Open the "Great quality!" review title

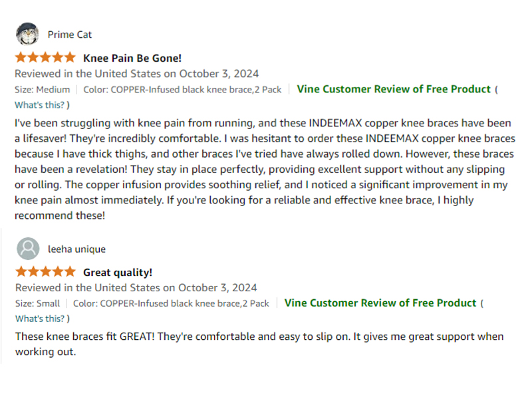pos(118,272)
